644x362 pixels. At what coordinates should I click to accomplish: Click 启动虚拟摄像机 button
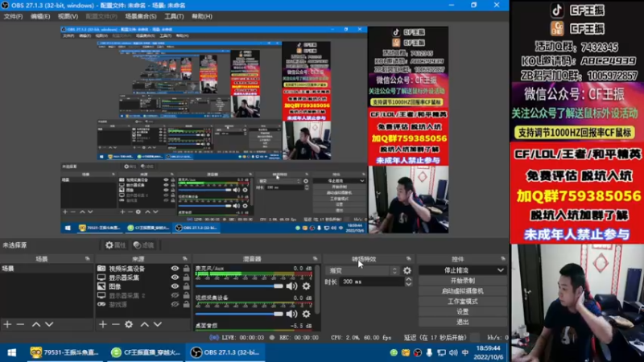coord(462,291)
